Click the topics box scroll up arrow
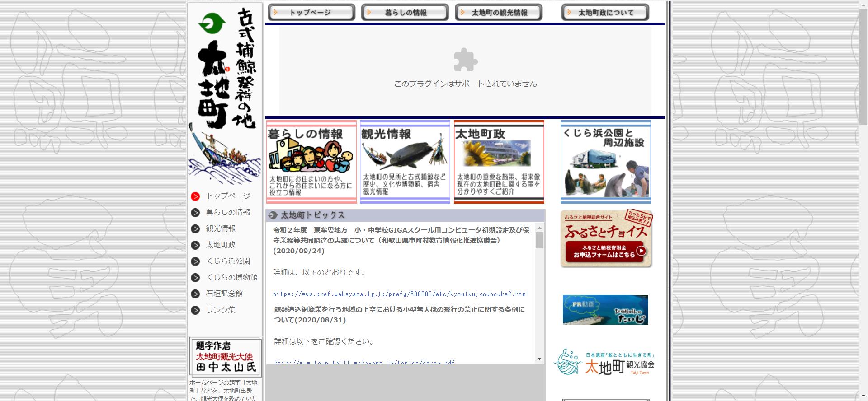Viewport: 868px width, 401px height. 539,228
